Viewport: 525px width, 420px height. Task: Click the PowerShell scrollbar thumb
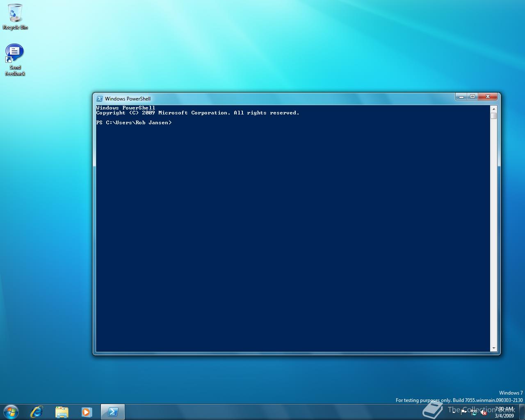[493, 116]
